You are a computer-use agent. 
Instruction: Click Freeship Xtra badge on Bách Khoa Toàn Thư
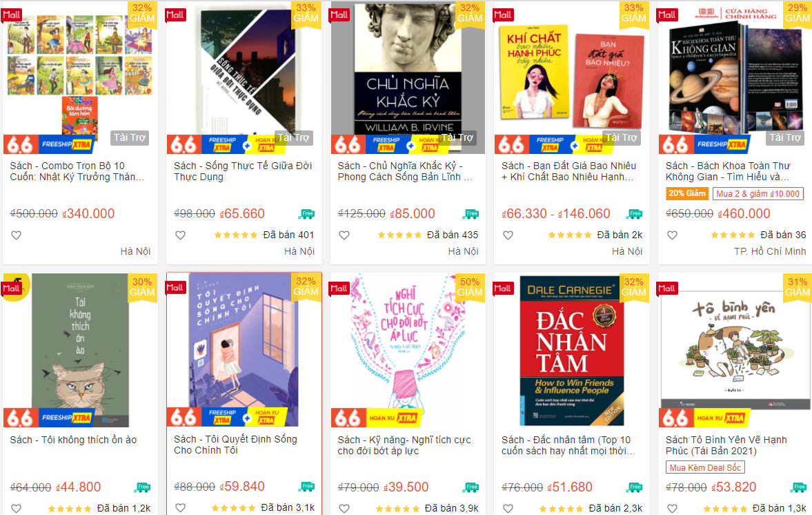click(721, 144)
